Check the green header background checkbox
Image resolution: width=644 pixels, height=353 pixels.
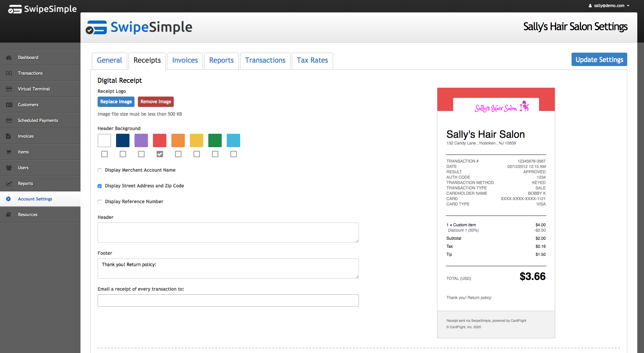pos(215,154)
